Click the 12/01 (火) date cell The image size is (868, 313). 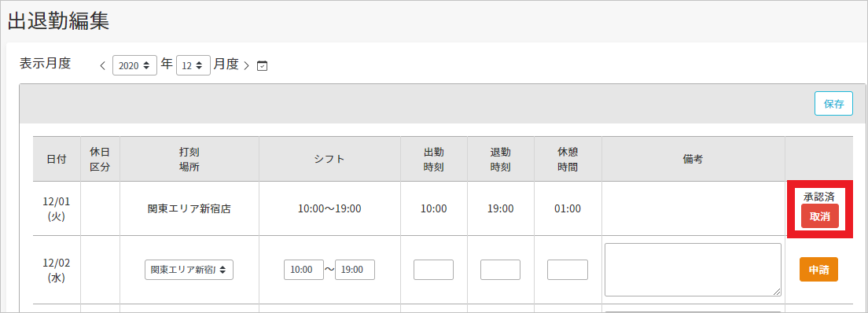coord(57,208)
